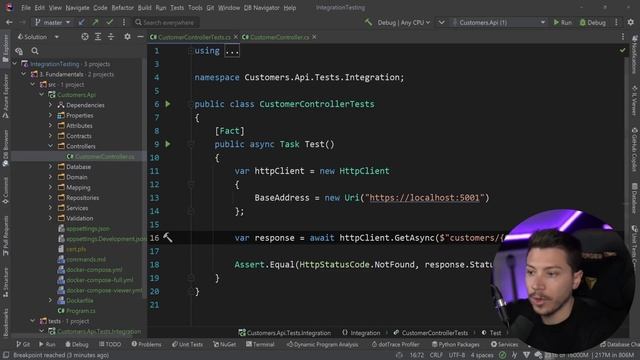Viewport: 640px width, 360px height.
Task: Click run gutter icon for CustomerControllerTests class
Action: coord(168,104)
